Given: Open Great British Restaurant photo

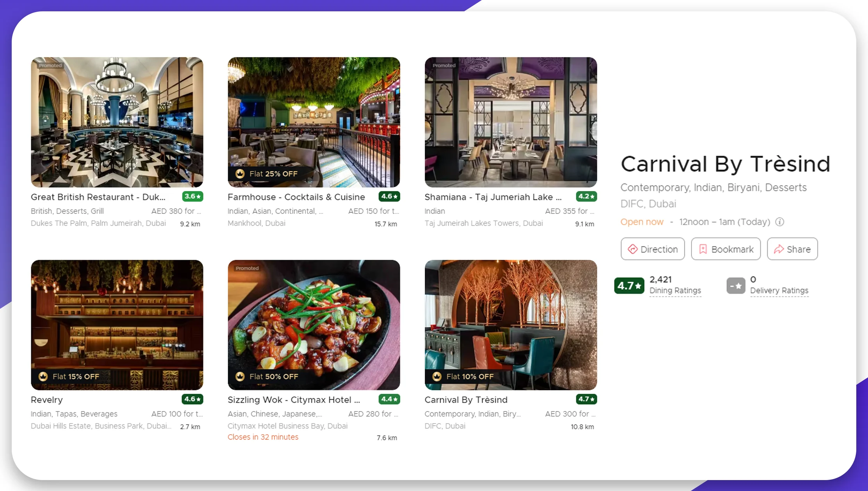Looking at the screenshot, I should 117,122.
